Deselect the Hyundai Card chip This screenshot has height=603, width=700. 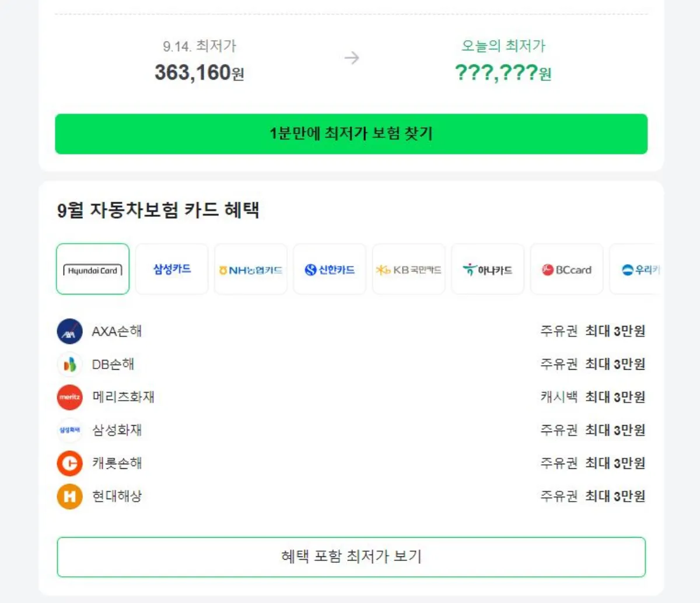(92, 269)
